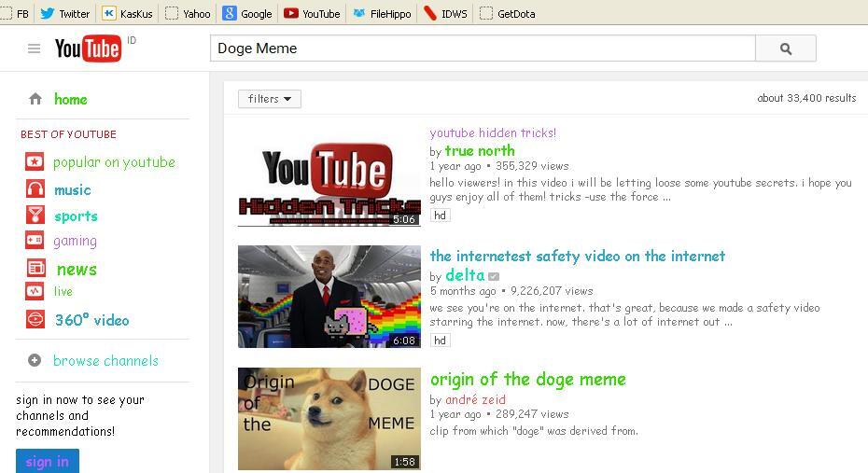Screen dimensions: 868x473
Task: Go to home in the sidebar
Action: 71,99
